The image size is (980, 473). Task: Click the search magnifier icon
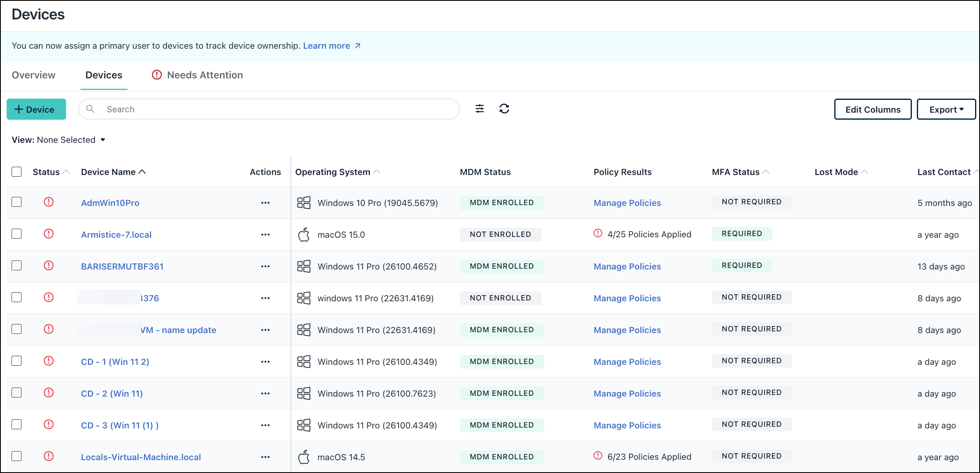coord(90,109)
